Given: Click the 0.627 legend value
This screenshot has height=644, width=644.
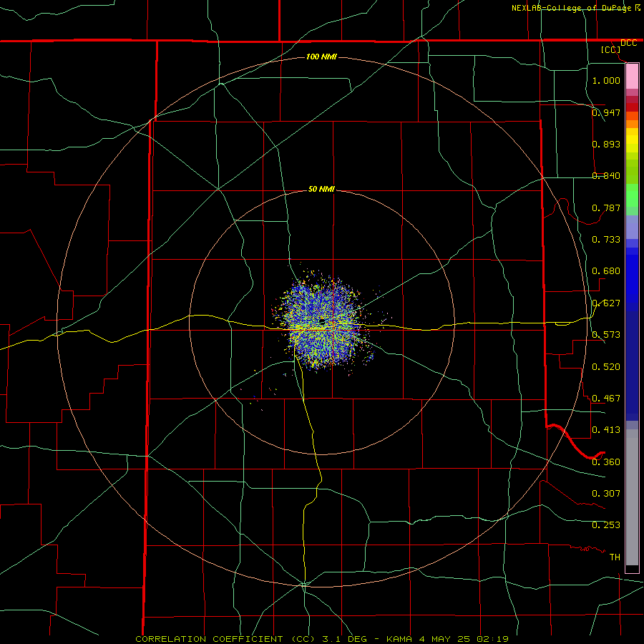Looking at the screenshot, I should (x=606, y=303).
